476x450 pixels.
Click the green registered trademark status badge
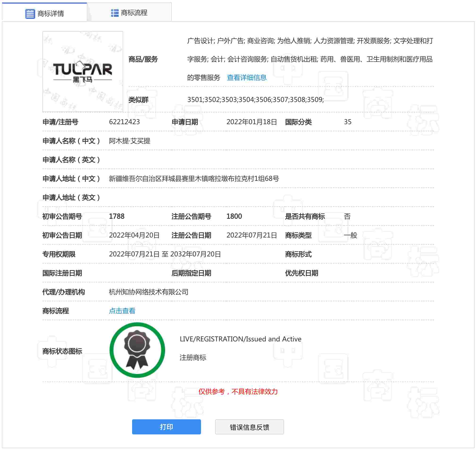(137, 350)
